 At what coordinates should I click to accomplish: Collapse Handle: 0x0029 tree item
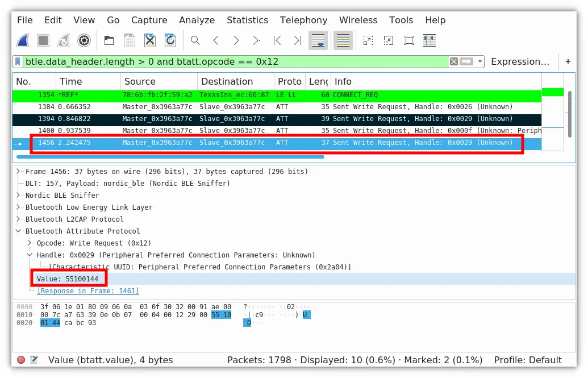point(30,255)
